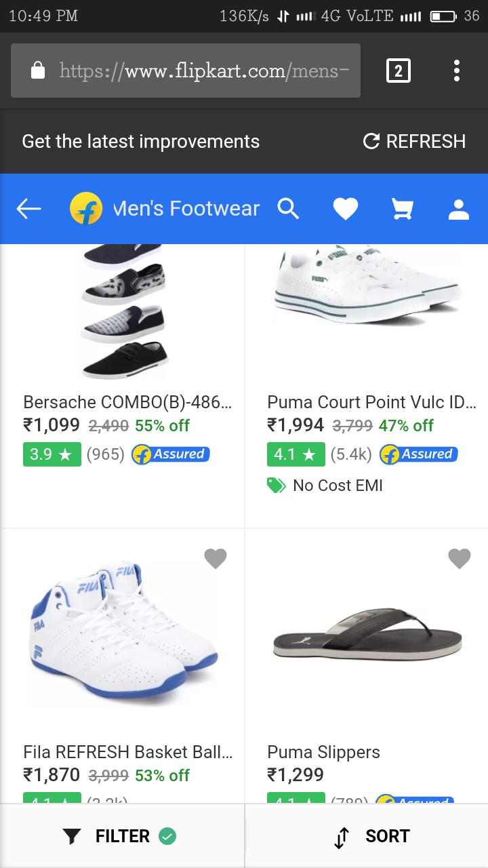Wishlist the Puma Slippers heart icon
The height and width of the screenshot is (868, 488).
click(460, 559)
